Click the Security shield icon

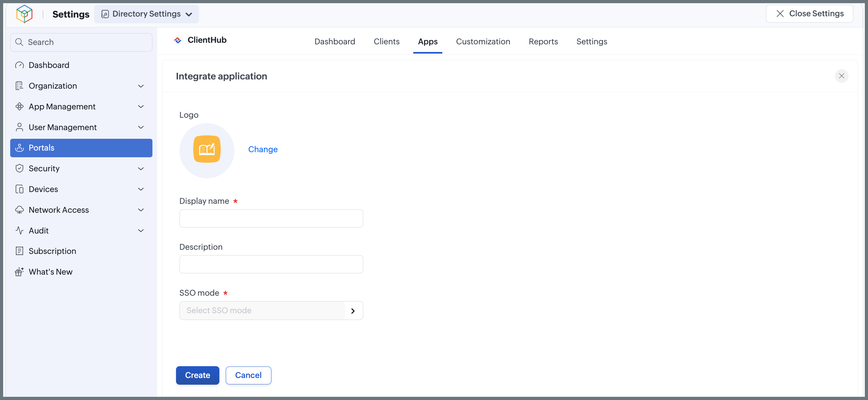click(x=19, y=168)
